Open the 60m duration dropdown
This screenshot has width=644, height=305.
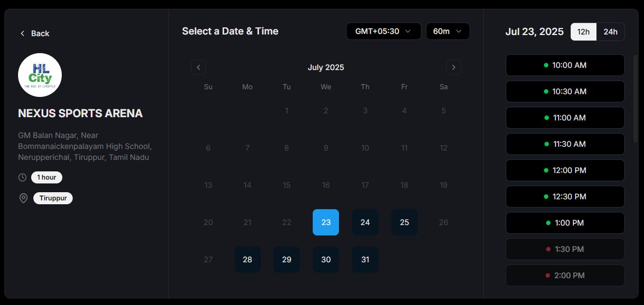coord(448,31)
